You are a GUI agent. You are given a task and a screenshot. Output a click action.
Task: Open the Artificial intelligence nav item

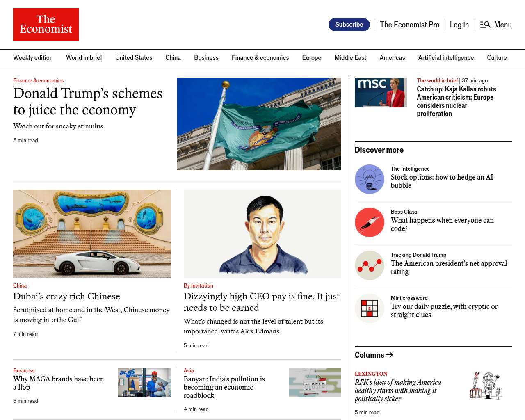446,58
